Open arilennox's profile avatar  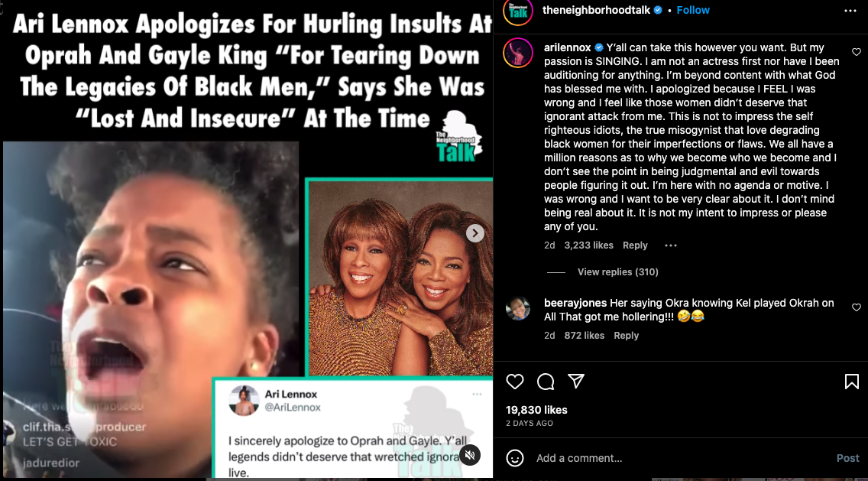tap(517, 54)
